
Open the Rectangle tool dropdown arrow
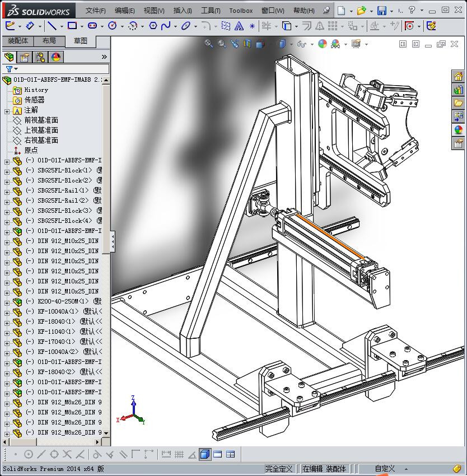[x=82, y=26]
